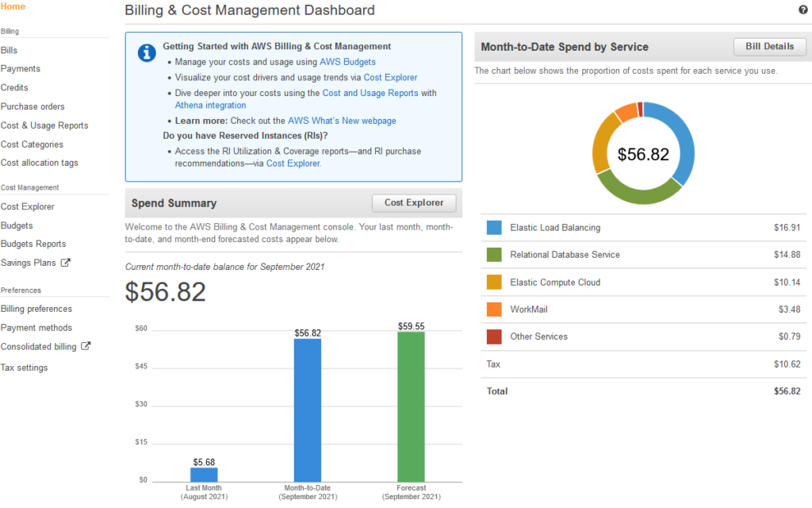Follow the Cost Explorer link under Reserved Instances
Image resolution: width=812 pixels, height=508 pixels.
[x=293, y=164]
